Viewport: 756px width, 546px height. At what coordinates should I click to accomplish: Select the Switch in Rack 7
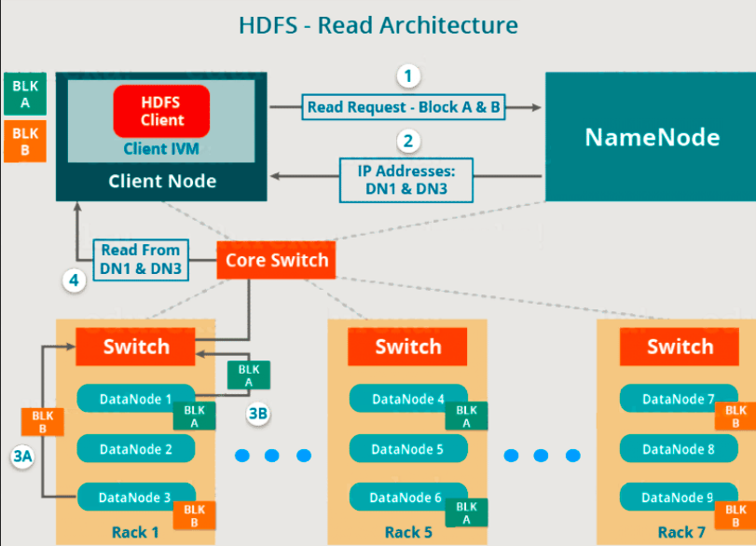[680, 347]
